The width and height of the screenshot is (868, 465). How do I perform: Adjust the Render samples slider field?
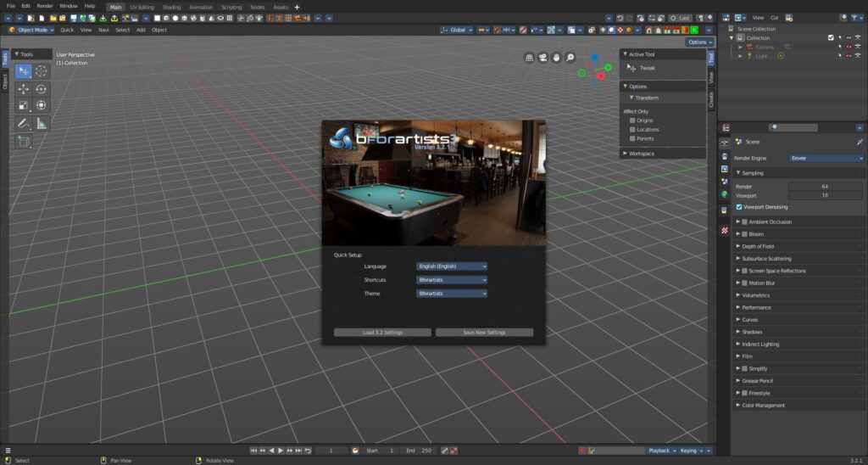coord(825,187)
